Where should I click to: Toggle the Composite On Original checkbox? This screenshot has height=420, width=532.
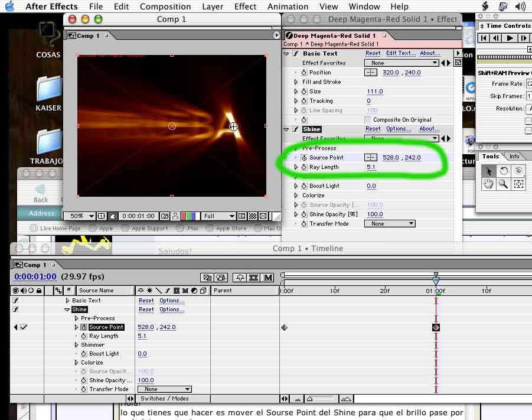[367, 119]
